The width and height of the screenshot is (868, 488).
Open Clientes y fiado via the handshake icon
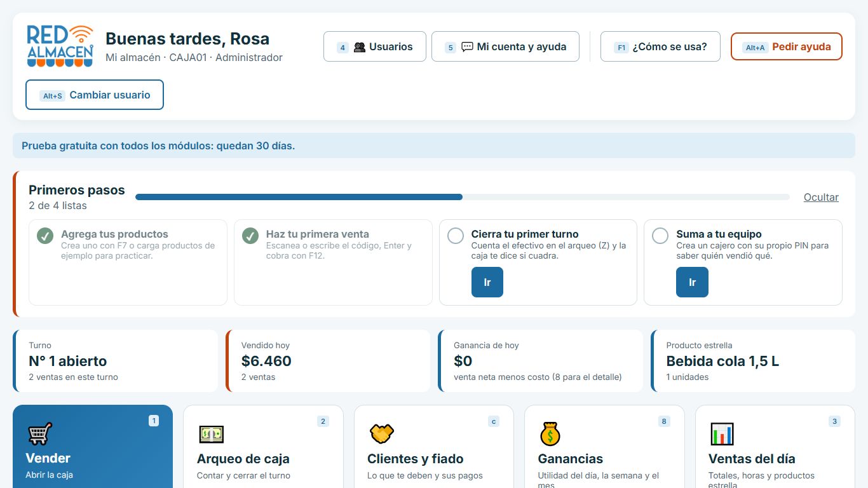coord(382,435)
